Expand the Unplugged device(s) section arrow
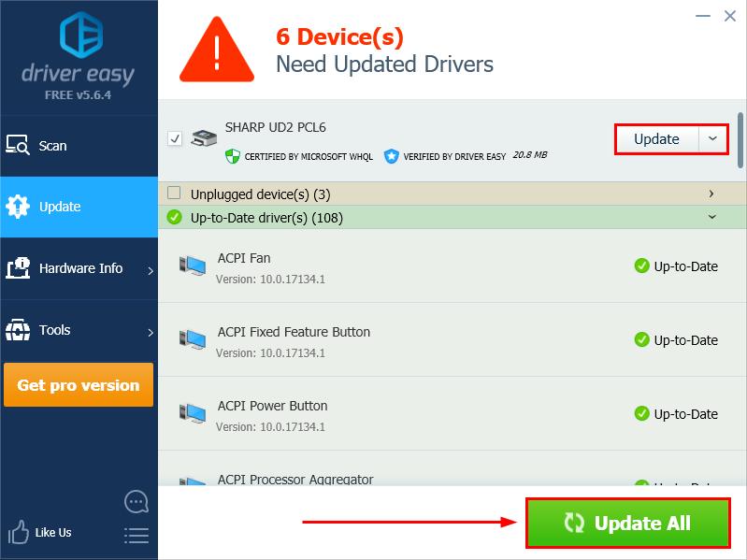The image size is (747, 560). click(x=711, y=194)
